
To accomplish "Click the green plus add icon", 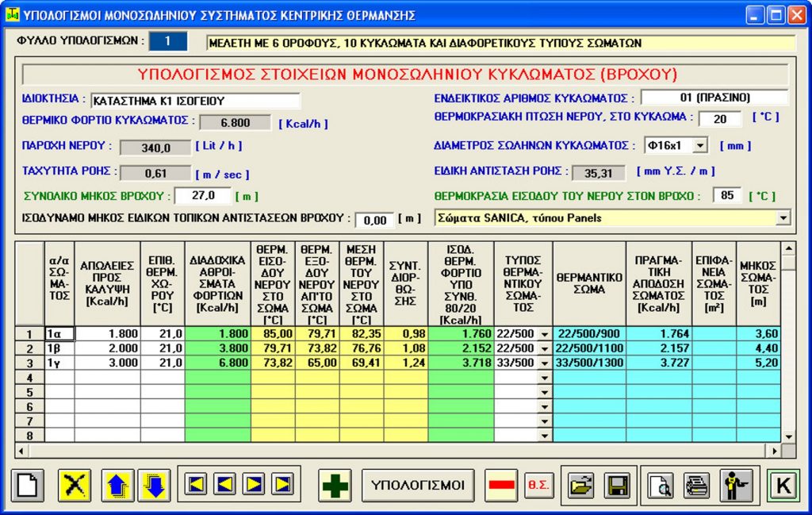I will [335, 484].
